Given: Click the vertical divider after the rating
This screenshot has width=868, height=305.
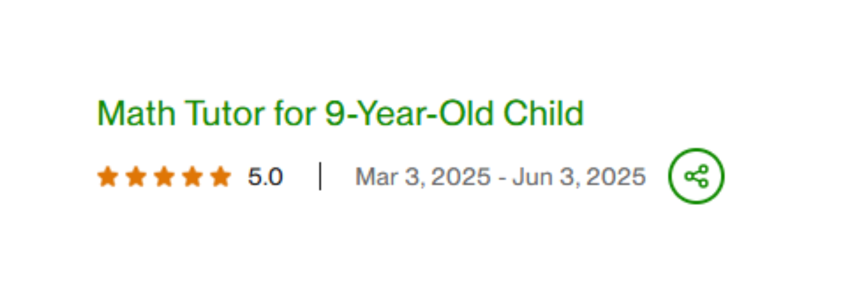Looking at the screenshot, I should pos(320,176).
